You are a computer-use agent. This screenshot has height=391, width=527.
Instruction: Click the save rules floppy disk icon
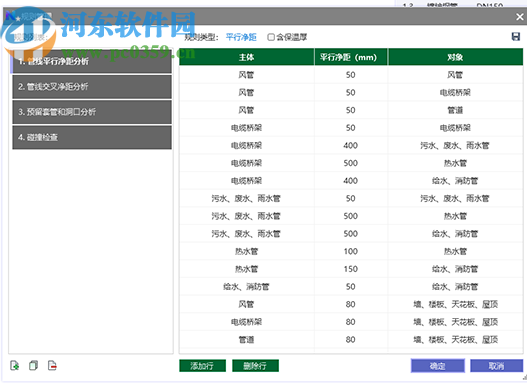coord(516,37)
